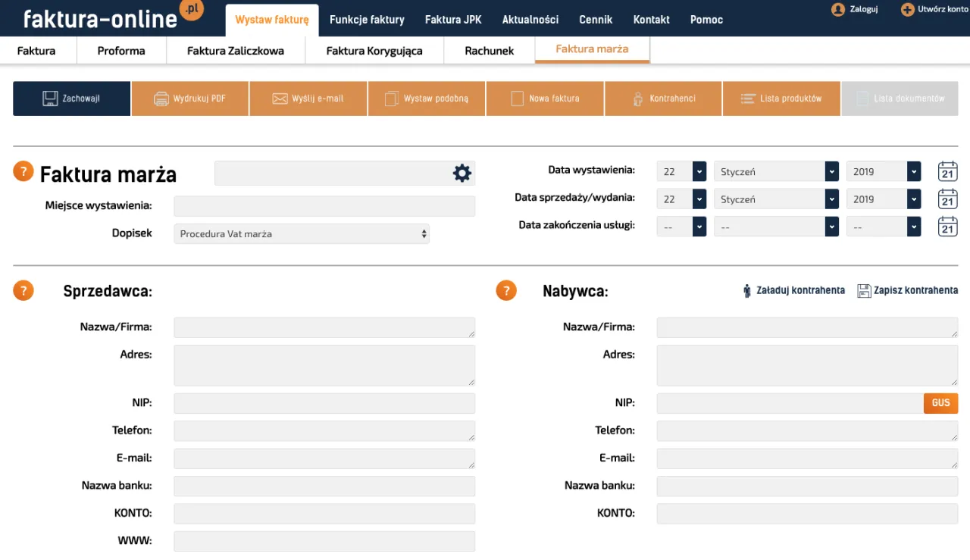Click the gear icon in invoice number field
Screen dimensions: 970x560
pyautogui.click(x=462, y=174)
